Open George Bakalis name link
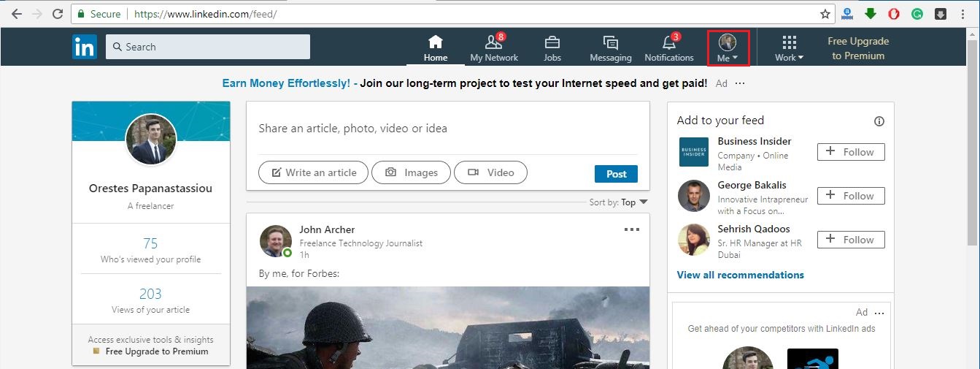The image size is (980, 369). pyautogui.click(x=752, y=185)
